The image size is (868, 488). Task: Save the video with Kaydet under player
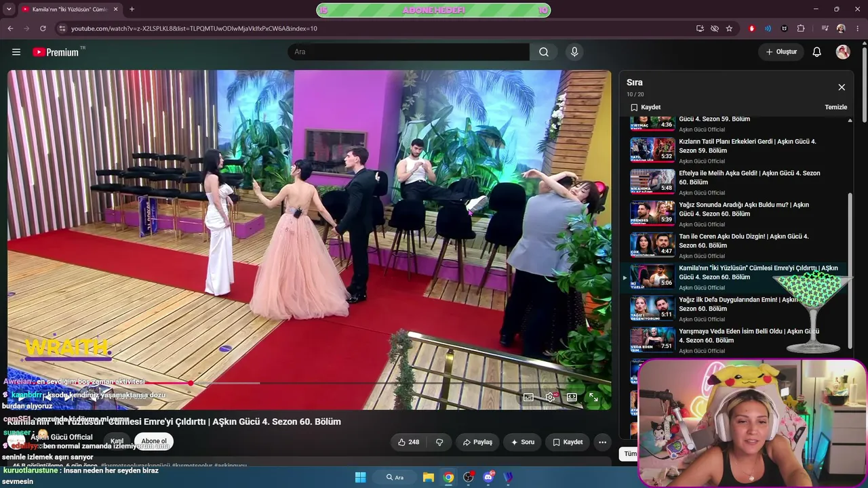tap(568, 442)
